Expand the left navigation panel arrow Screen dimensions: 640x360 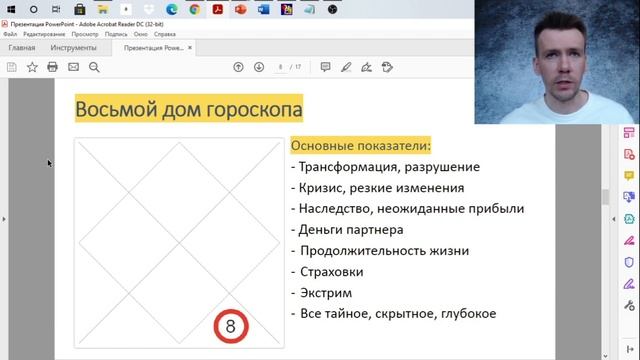4,219
